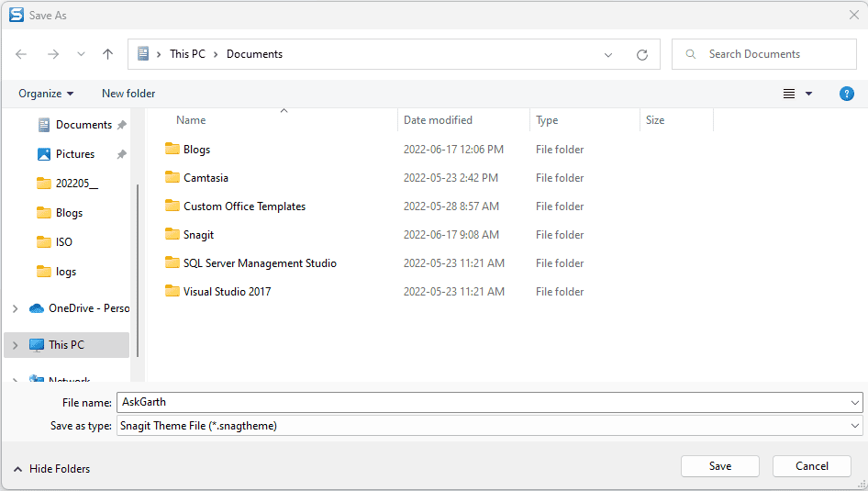Click the Camtasia folder icon
868x491 pixels.
172,177
